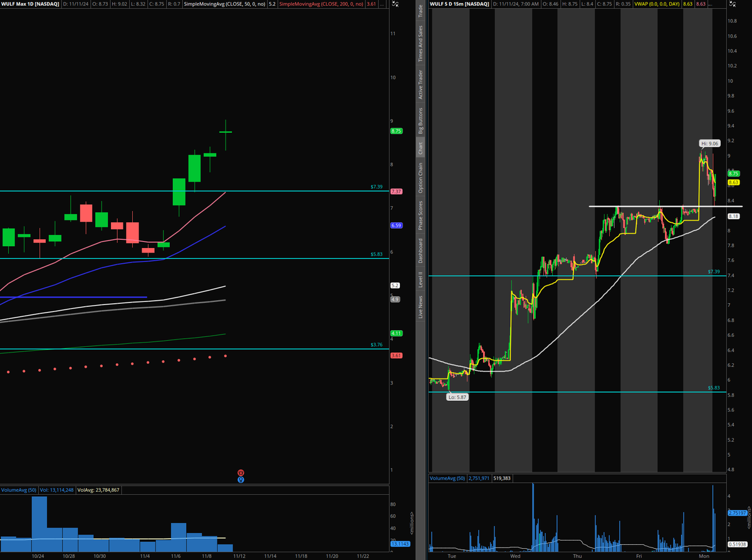The width and height of the screenshot is (752, 560).
Task: Click the $5.83 price level label on the daily chart
Action: (x=375, y=254)
